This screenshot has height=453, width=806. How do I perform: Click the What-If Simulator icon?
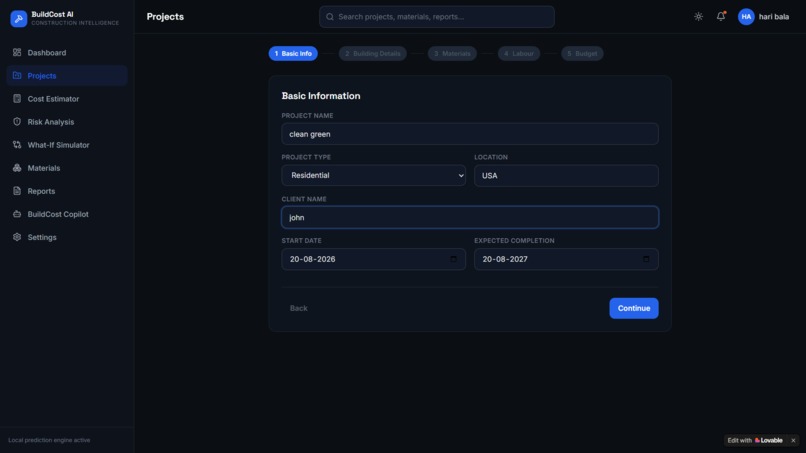pyautogui.click(x=17, y=144)
